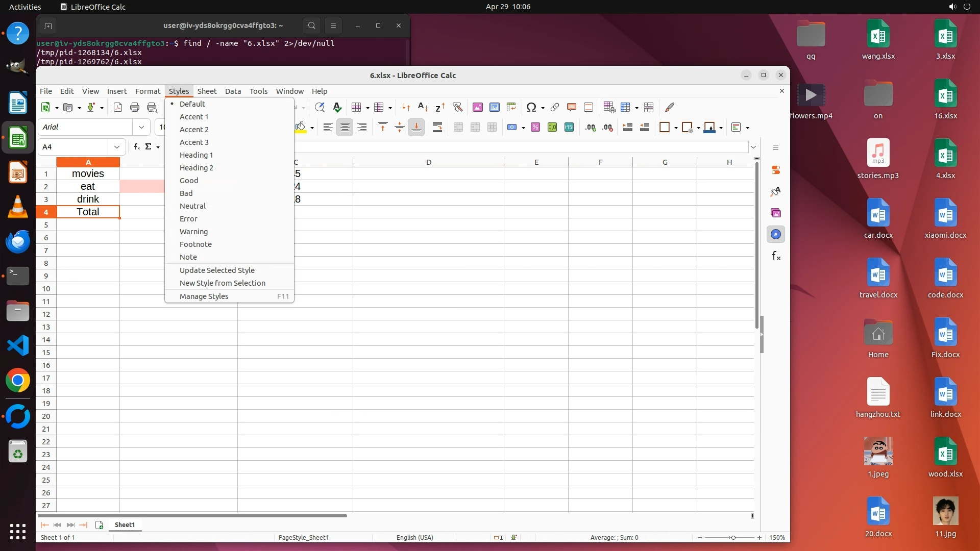Select Manage Styles menu entry
980x551 pixels.
tap(204, 296)
